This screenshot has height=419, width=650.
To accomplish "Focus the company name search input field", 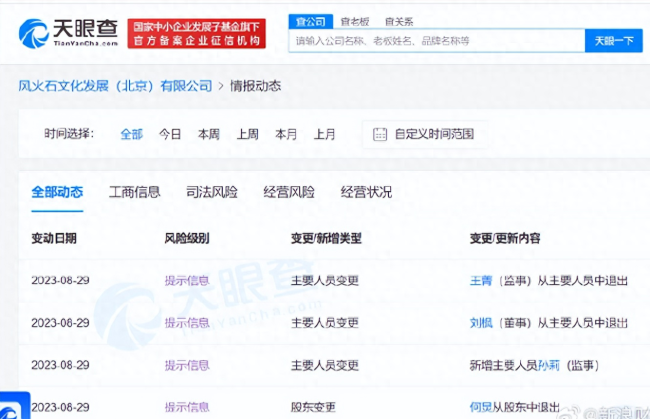I will [437, 41].
